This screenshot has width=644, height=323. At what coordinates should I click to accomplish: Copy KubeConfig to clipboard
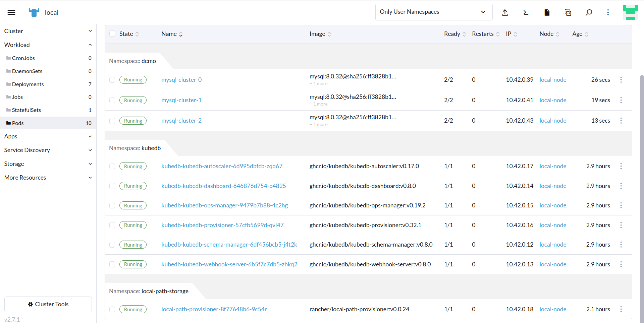[568, 12]
